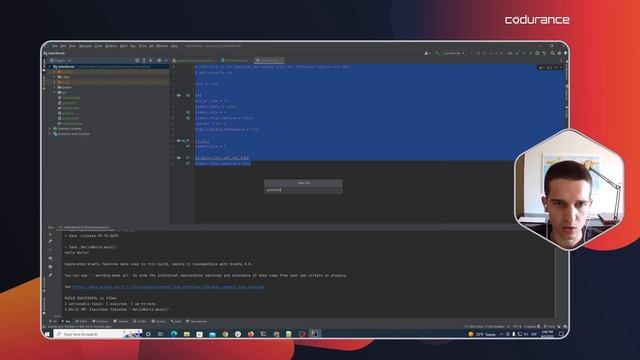The width and height of the screenshot is (640, 360).
Task: Open Search Everywhere magnifier icon
Action: click(552, 53)
